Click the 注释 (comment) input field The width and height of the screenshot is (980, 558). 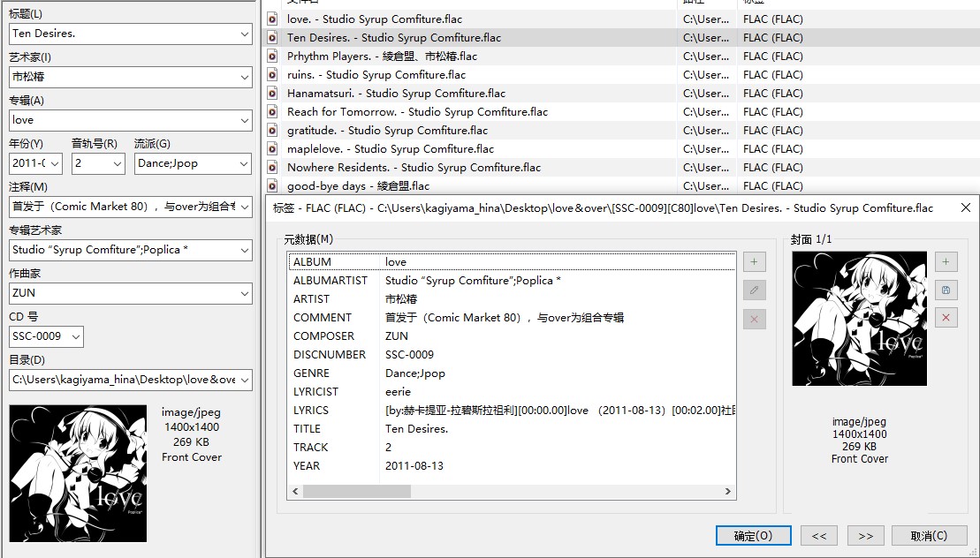tap(131, 207)
